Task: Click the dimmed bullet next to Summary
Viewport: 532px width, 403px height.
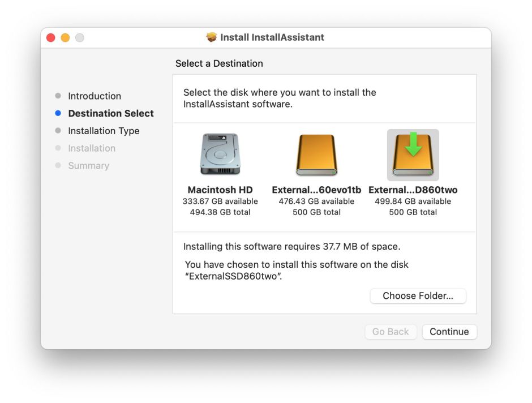Action: click(58, 166)
